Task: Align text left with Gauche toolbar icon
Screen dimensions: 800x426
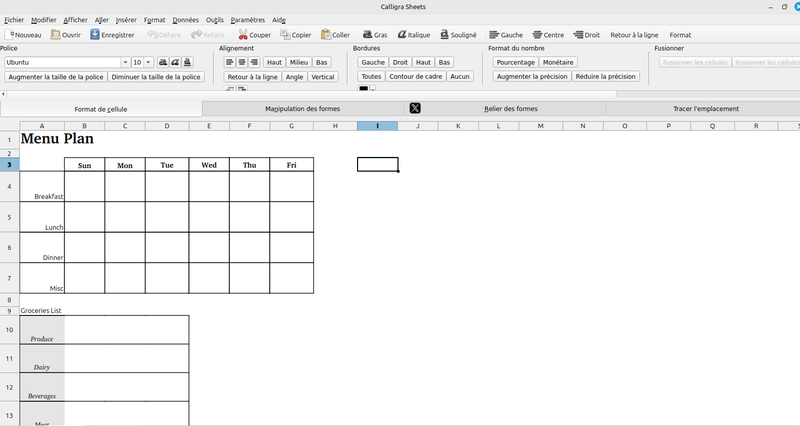Action: (493, 35)
